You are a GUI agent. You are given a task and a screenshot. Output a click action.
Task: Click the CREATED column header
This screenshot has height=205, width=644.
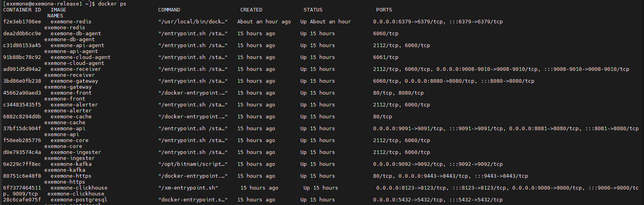(x=251, y=10)
